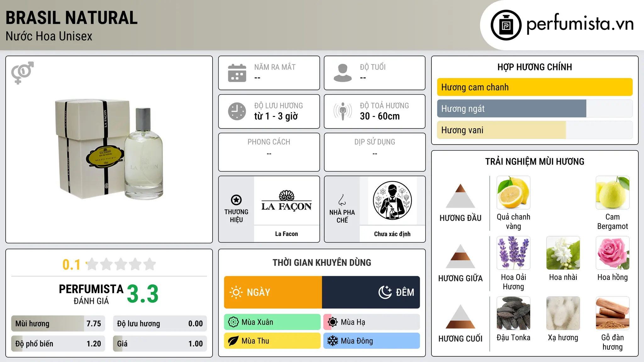Click the star badge icon above Thương hiệu
The width and height of the screenshot is (644, 362).
click(x=236, y=200)
